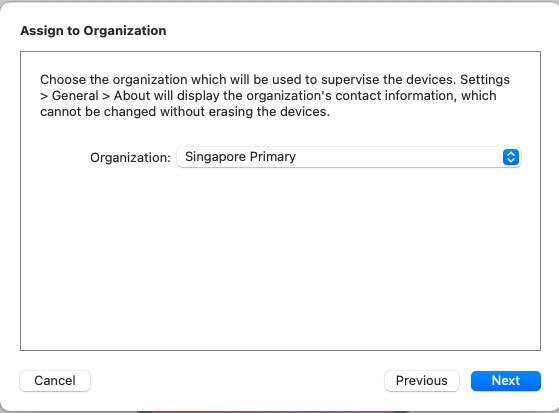Click the "Assign to Organization" heading
The image size is (559, 413).
click(x=93, y=31)
